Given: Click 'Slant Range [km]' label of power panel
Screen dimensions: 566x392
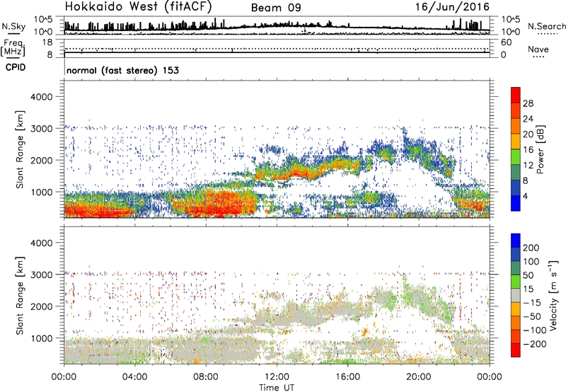Looking at the screenshot, I should pyautogui.click(x=20, y=149).
